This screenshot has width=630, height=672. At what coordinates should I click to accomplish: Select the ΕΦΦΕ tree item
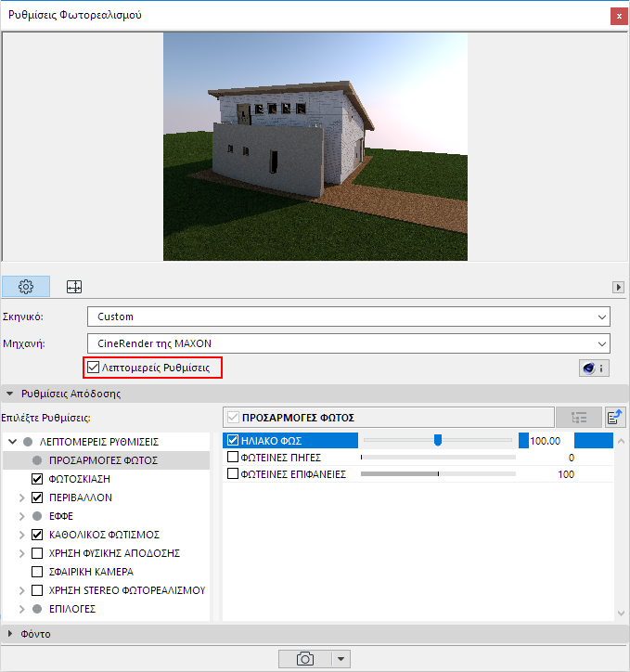point(61,516)
